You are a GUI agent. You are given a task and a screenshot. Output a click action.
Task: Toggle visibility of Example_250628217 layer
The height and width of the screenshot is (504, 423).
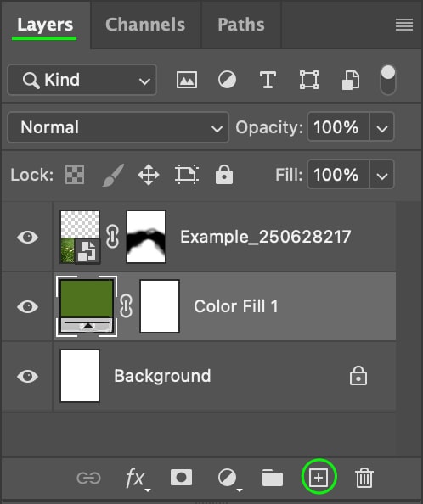(x=28, y=238)
